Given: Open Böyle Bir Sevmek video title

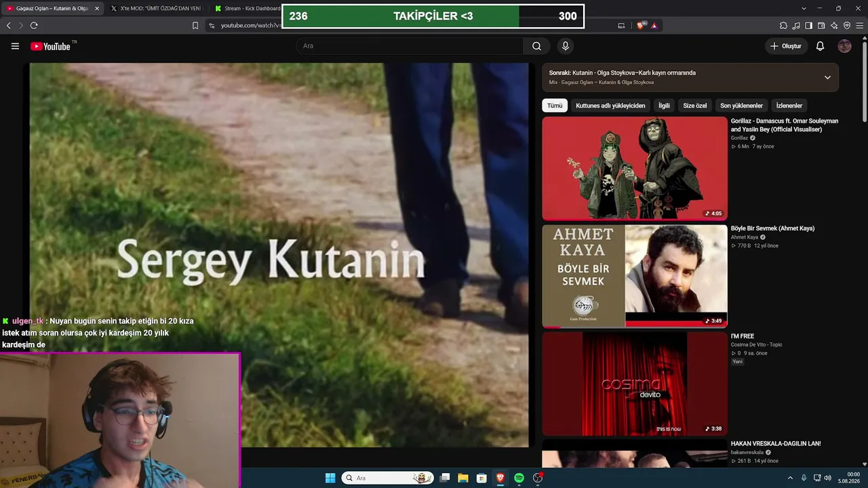Looking at the screenshot, I should (772, 228).
